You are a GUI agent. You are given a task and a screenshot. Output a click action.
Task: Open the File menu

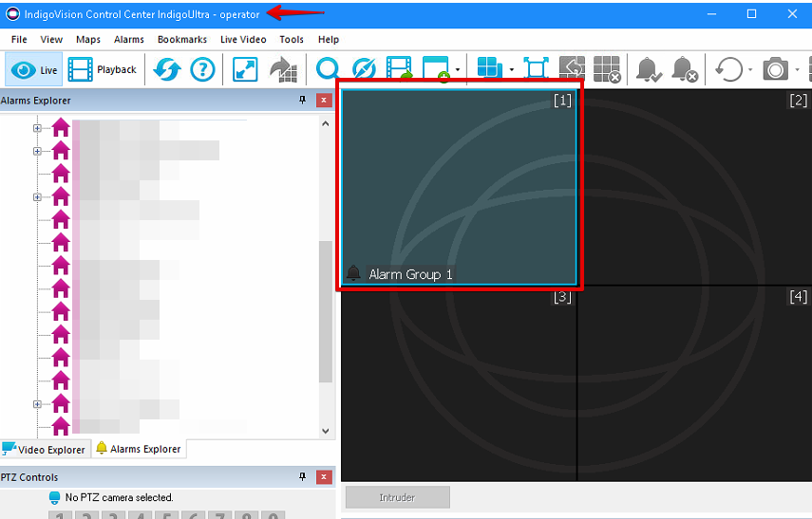(x=19, y=39)
